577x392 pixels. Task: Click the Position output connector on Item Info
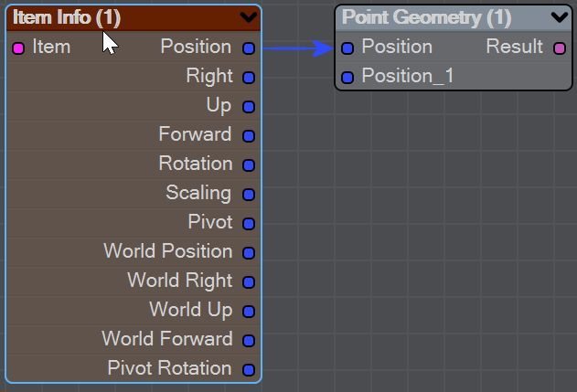(x=249, y=48)
